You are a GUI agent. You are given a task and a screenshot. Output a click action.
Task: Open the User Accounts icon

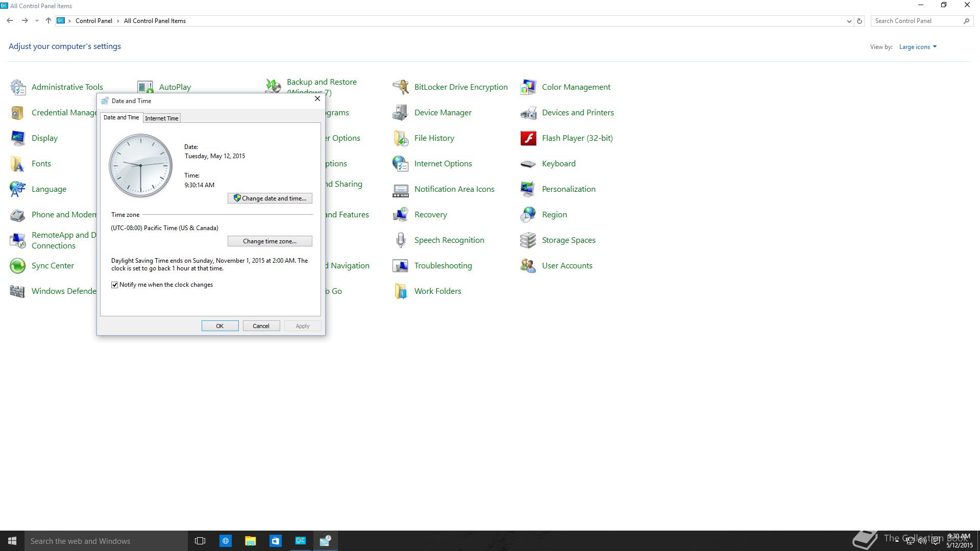(x=528, y=266)
